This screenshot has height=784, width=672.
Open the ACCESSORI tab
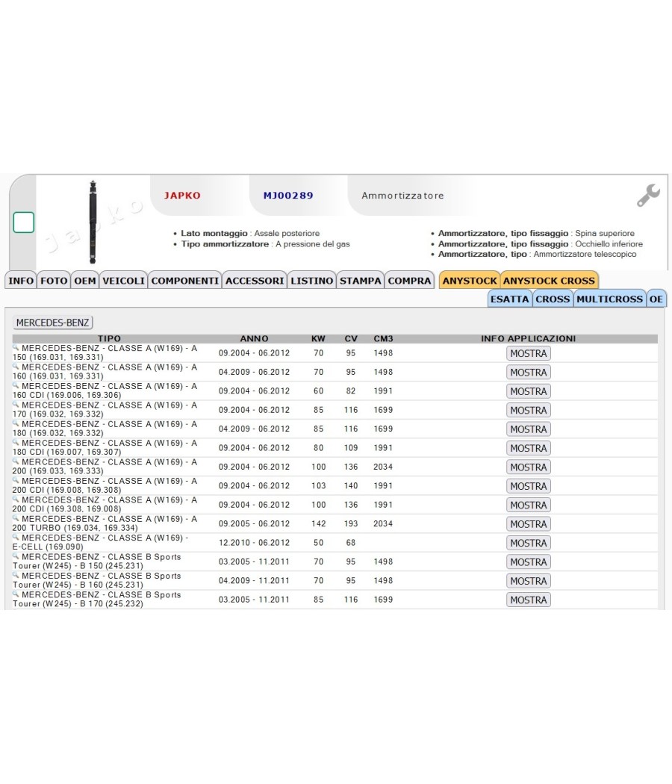pyautogui.click(x=255, y=281)
